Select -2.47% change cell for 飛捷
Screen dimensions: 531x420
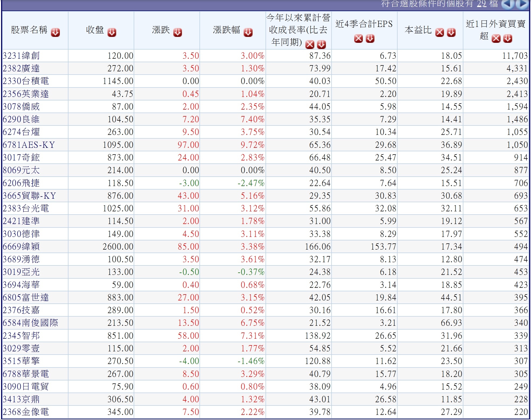[x=233, y=183]
